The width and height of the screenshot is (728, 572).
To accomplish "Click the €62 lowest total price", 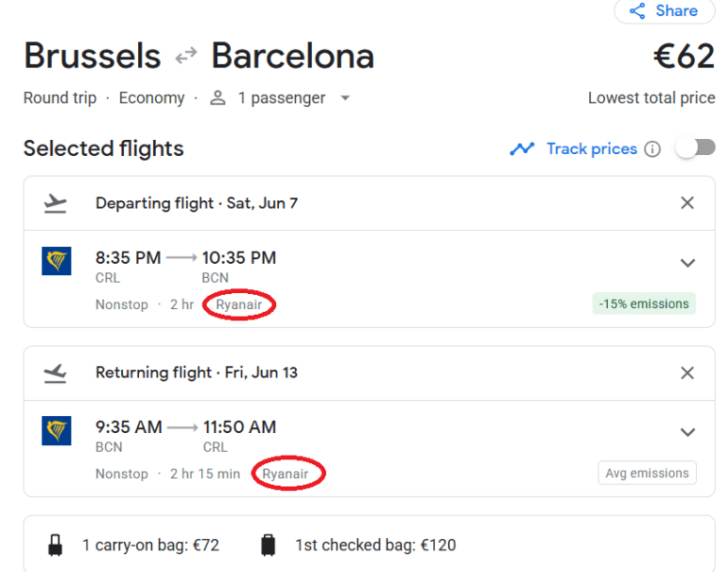I will [x=684, y=57].
